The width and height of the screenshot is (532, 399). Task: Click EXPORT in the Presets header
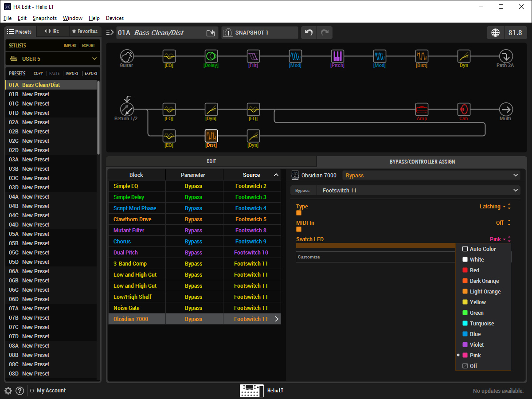91,74
